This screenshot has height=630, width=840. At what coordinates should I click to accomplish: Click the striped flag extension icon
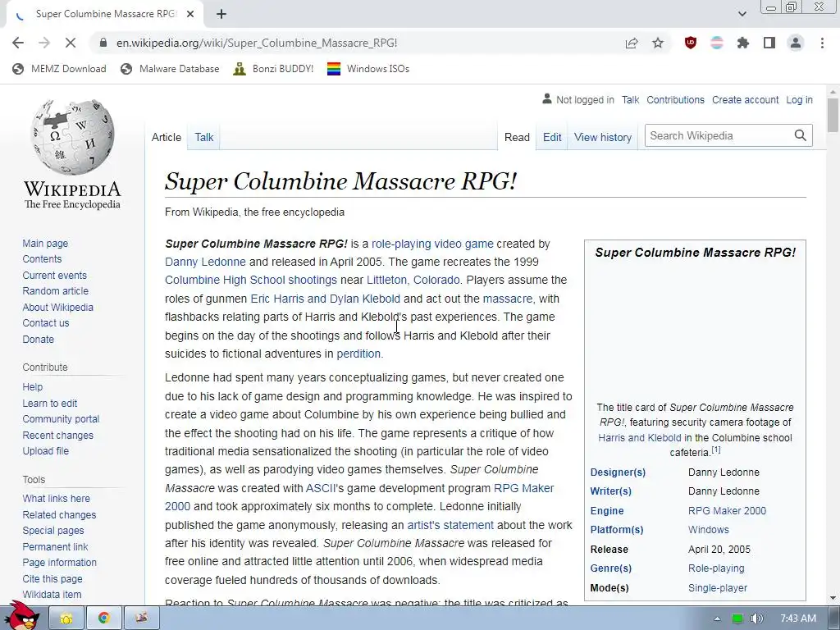coord(717,43)
